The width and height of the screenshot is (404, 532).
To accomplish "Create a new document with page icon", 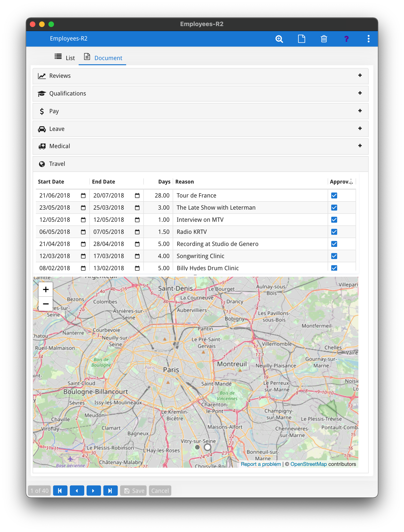I will coord(302,39).
